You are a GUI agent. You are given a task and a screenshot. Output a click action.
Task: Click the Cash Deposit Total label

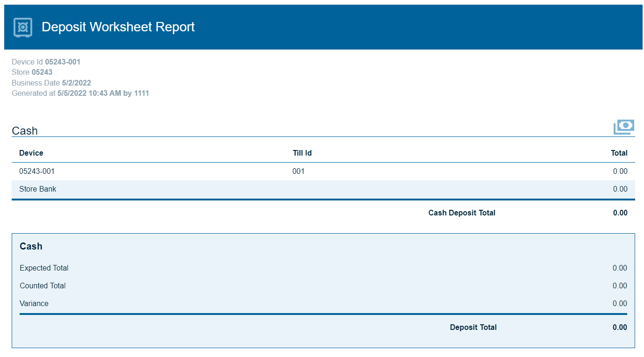[x=461, y=213]
